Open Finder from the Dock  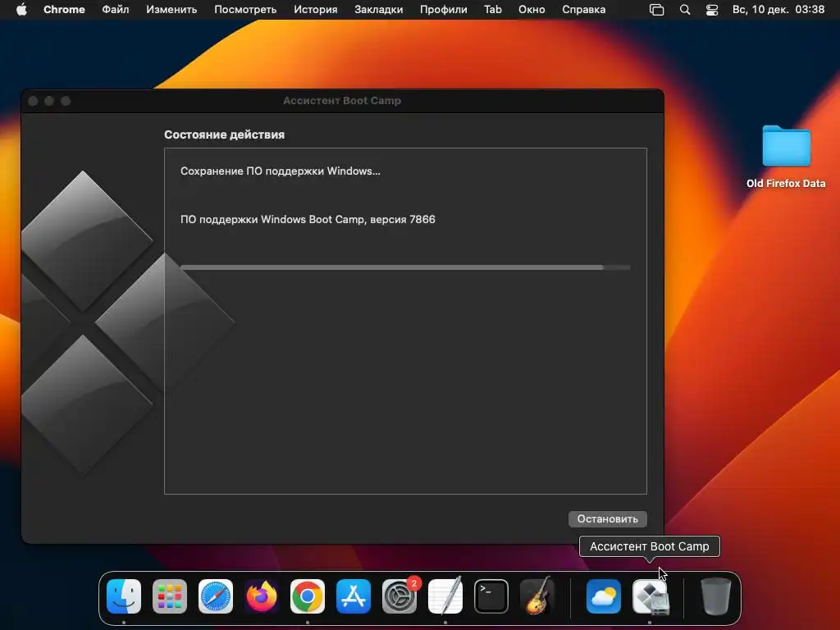[124, 596]
